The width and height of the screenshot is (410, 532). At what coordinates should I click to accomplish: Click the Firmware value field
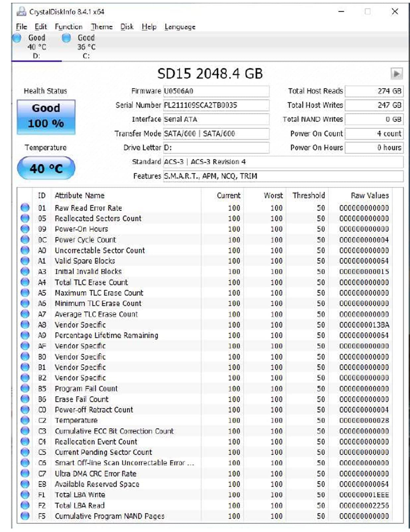click(x=216, y=91)
